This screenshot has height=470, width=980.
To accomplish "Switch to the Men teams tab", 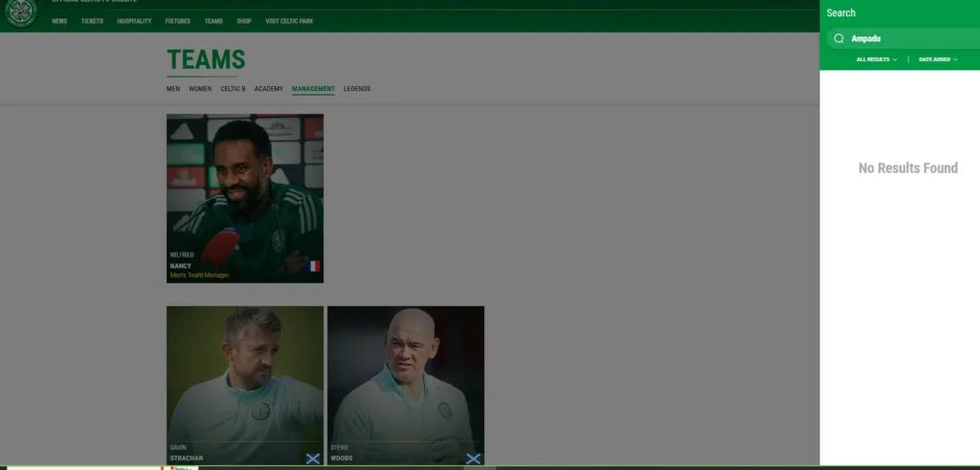I will click(x=173, y=89).
